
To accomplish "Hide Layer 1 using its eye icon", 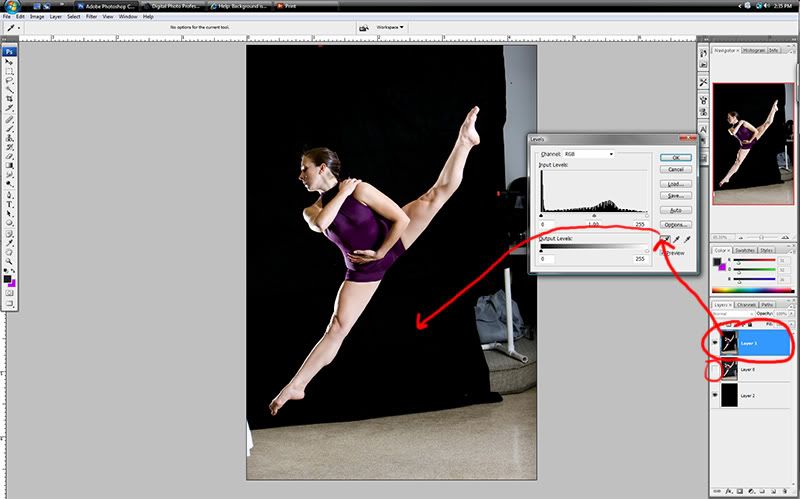I will click(716, 343).
